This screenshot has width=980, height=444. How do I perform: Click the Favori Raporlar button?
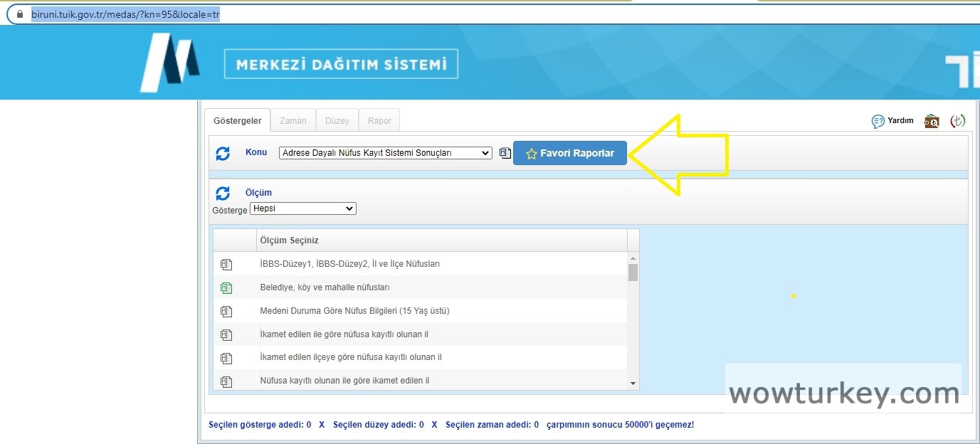click(569, 153)
